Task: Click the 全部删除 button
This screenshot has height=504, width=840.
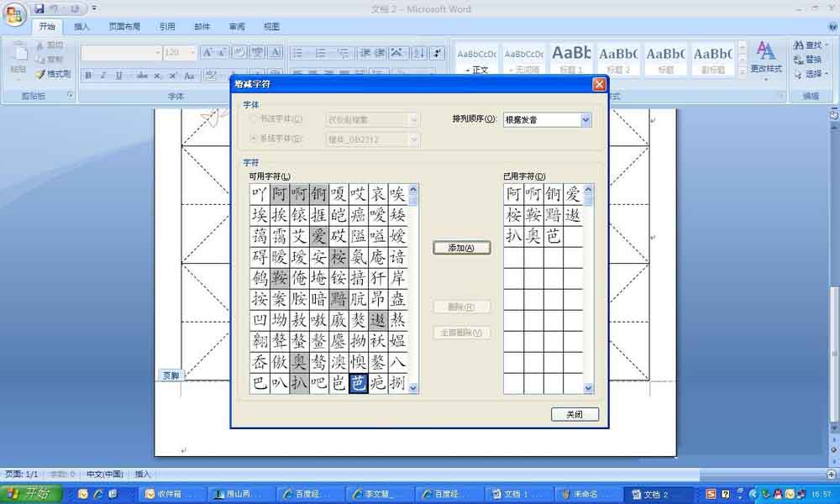Action: pos(461,333)
